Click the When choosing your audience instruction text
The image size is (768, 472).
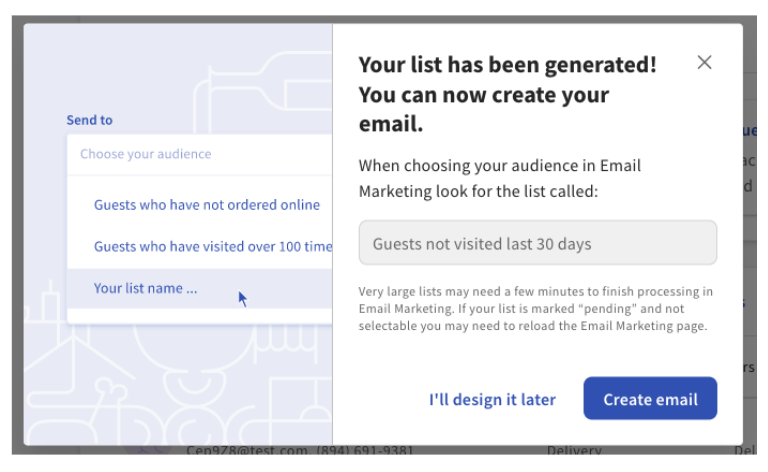pyautogui.click(x=500, y=177)
